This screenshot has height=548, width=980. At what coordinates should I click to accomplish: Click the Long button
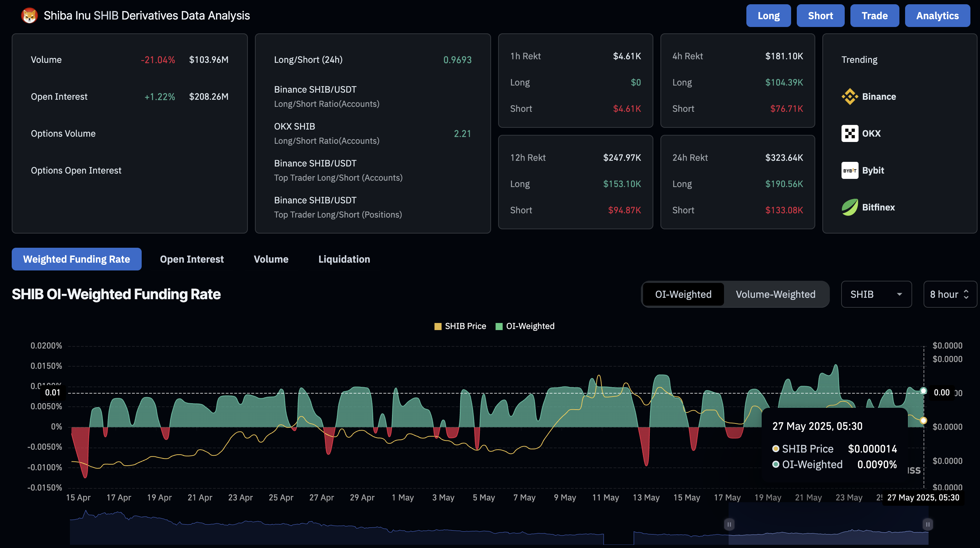[768, 16]
